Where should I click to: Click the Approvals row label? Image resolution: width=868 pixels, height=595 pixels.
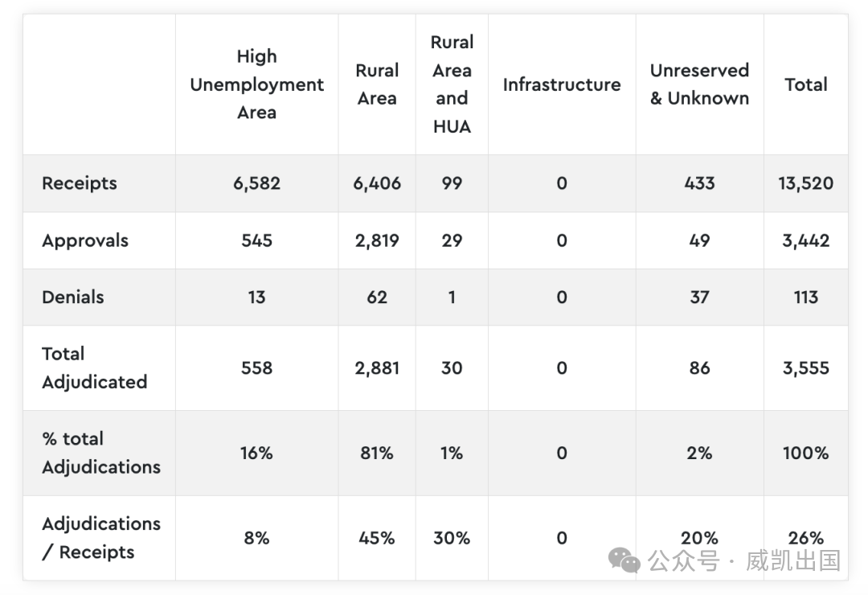click(x=85, y=240)
